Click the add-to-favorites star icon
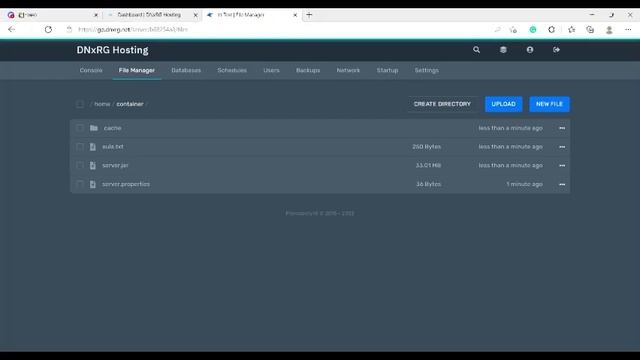 (513, 29)
